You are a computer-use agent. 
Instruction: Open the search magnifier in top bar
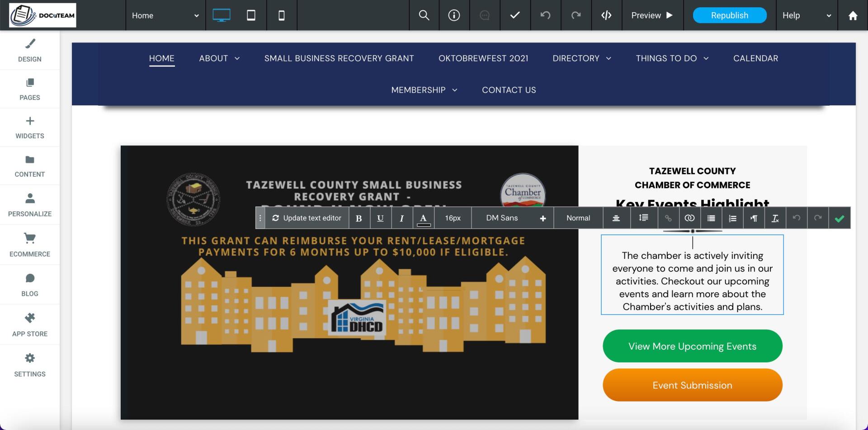424,15
